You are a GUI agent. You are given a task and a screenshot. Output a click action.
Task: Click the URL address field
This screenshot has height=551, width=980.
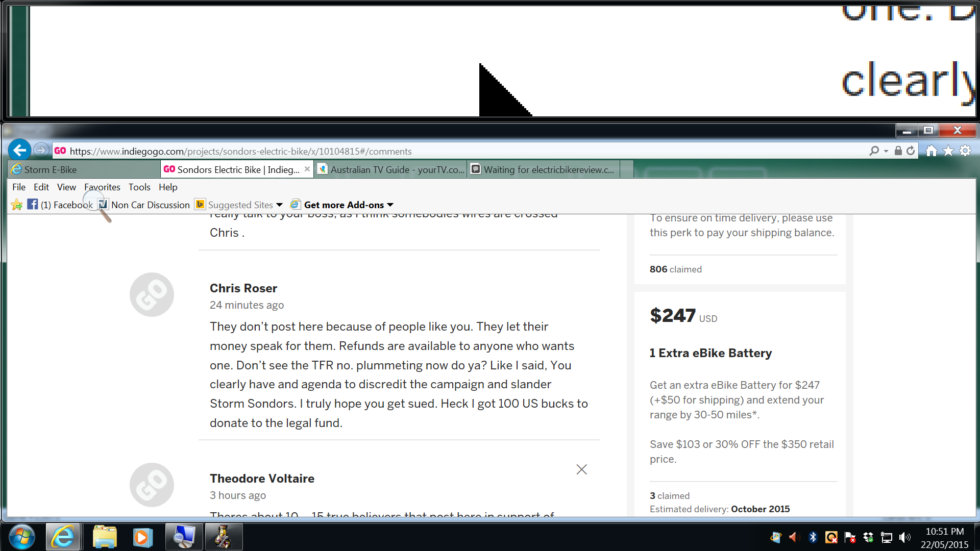click(459, 152)
